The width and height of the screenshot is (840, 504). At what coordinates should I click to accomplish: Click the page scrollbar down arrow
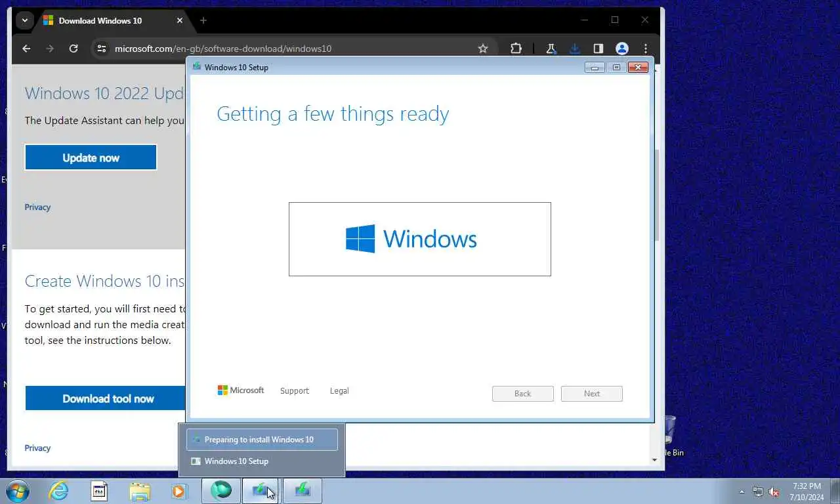[654, 459]
